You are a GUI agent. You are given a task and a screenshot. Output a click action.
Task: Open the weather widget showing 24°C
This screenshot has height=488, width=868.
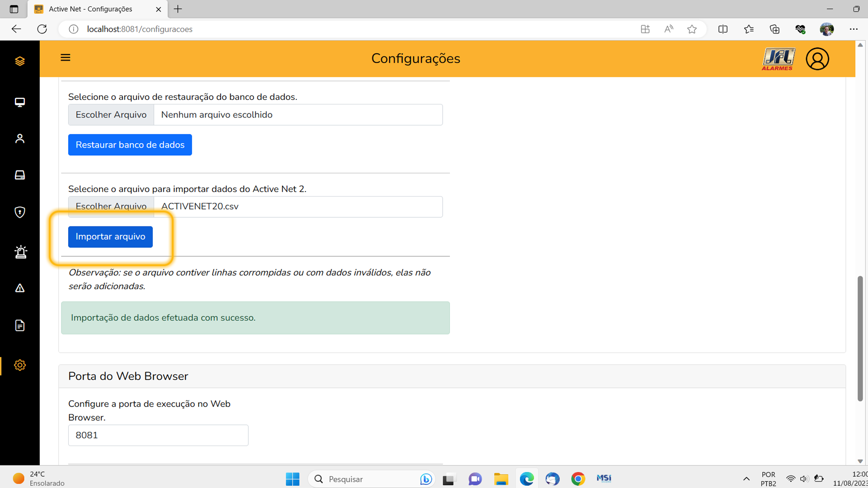pyautogui.click(x=39, y=479)
